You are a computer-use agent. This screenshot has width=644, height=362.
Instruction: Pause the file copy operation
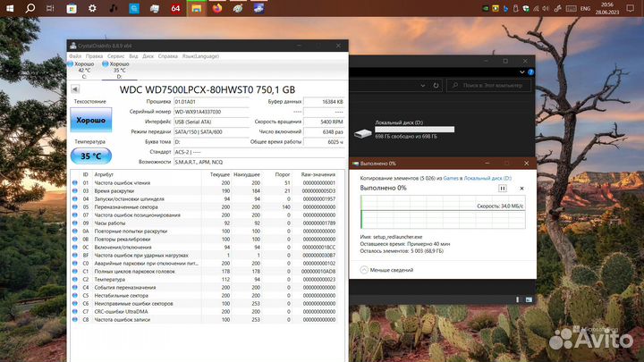(x=503, y=188)
